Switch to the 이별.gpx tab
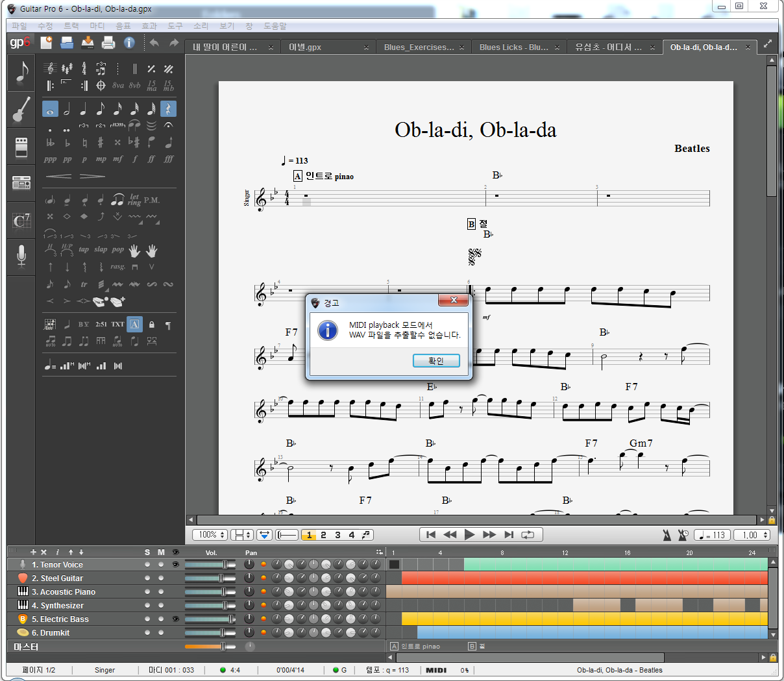 click(328, 47)
